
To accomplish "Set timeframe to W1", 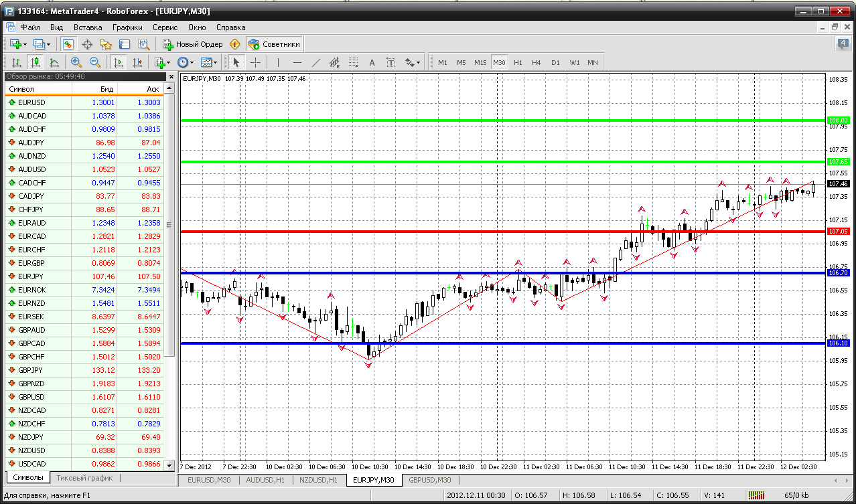I will (575, 62).
